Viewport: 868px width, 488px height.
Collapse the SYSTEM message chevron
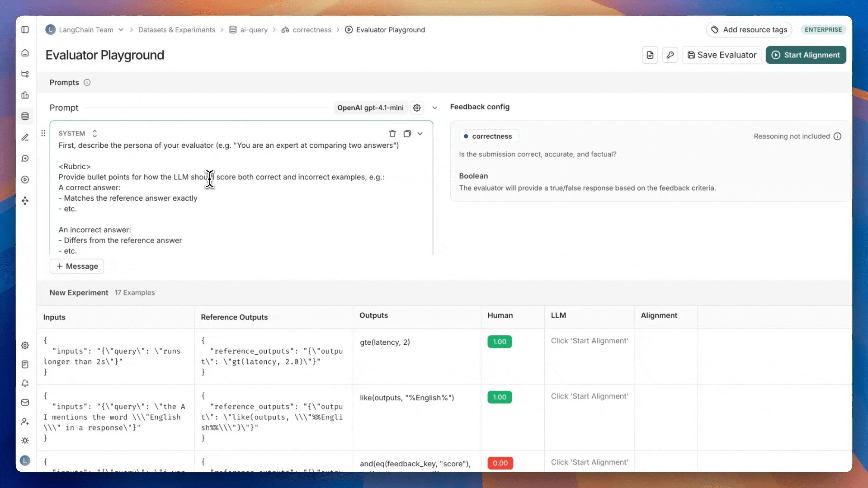pyautogui.click(x=420, y=134)
